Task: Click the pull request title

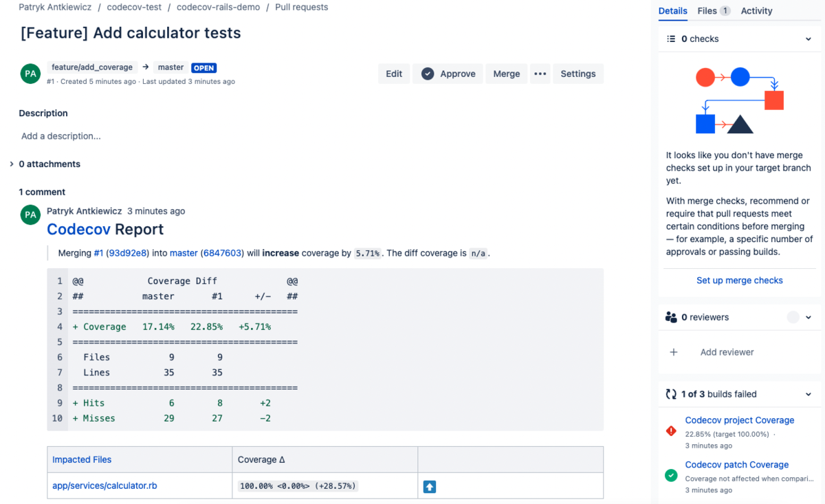Action: (131, 32)
